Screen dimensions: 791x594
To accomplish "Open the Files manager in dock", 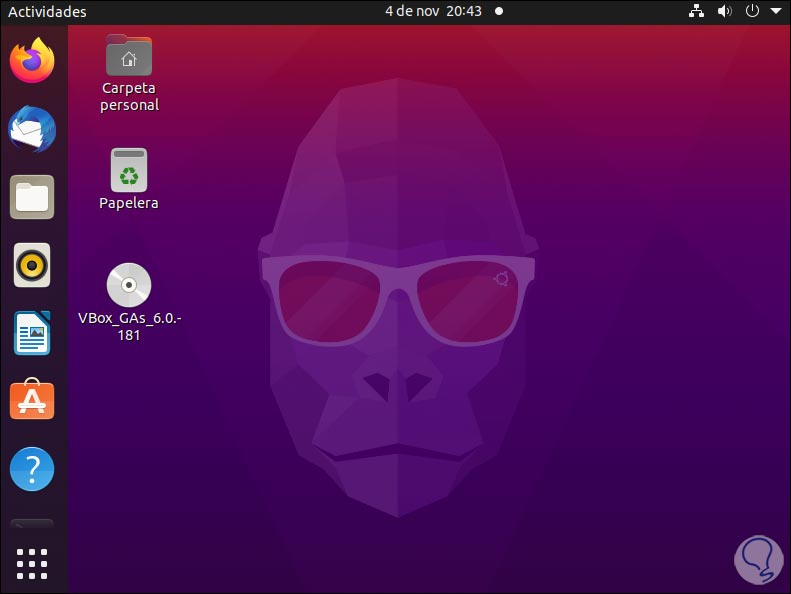I will (x=32, y=197).
